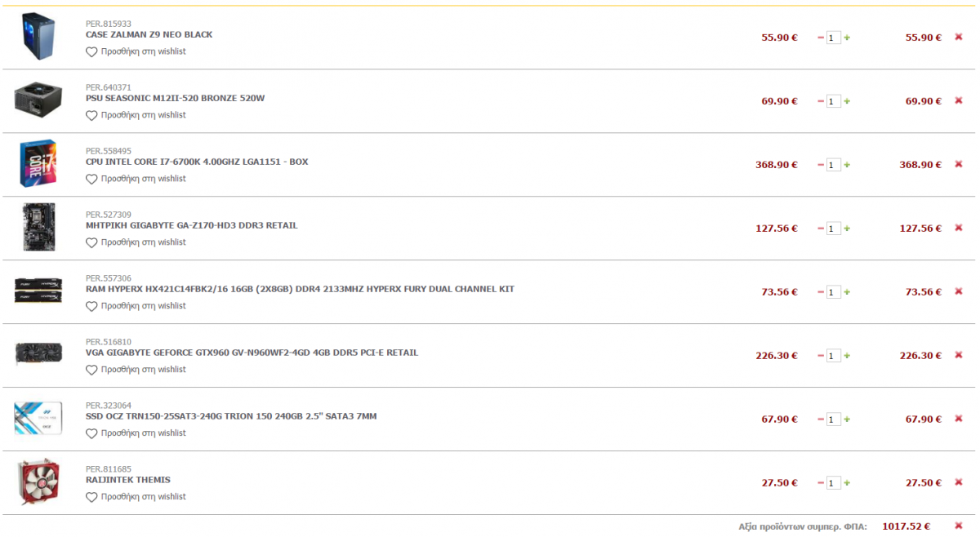The image size is (980, 537).
Task: Select product code PER.558495
Action: point(109,151)
